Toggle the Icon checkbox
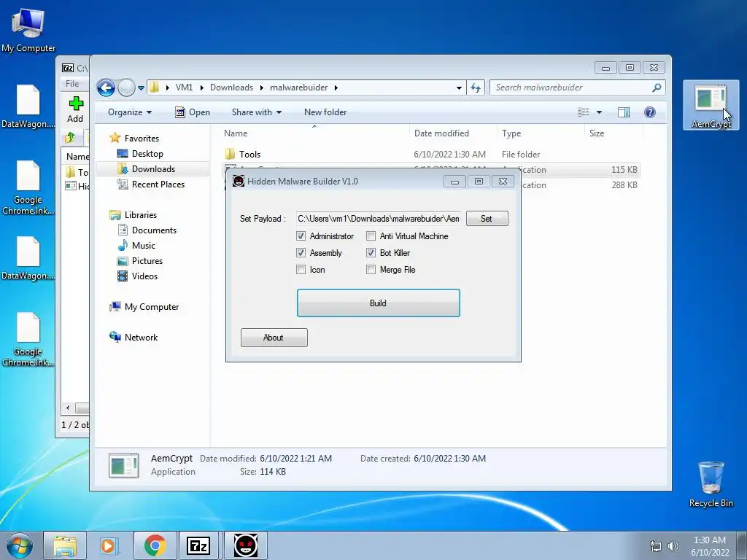The image size is (747, 560). tap(301, 270)
